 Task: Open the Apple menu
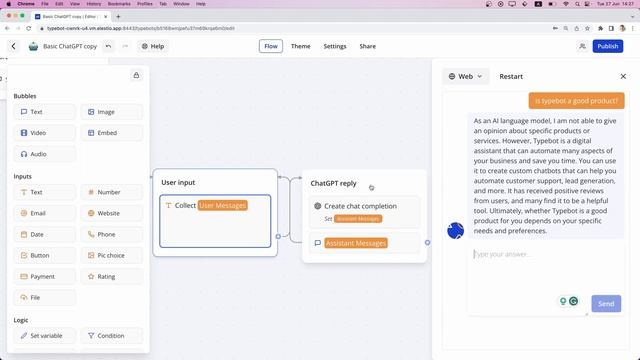(8, 4)
